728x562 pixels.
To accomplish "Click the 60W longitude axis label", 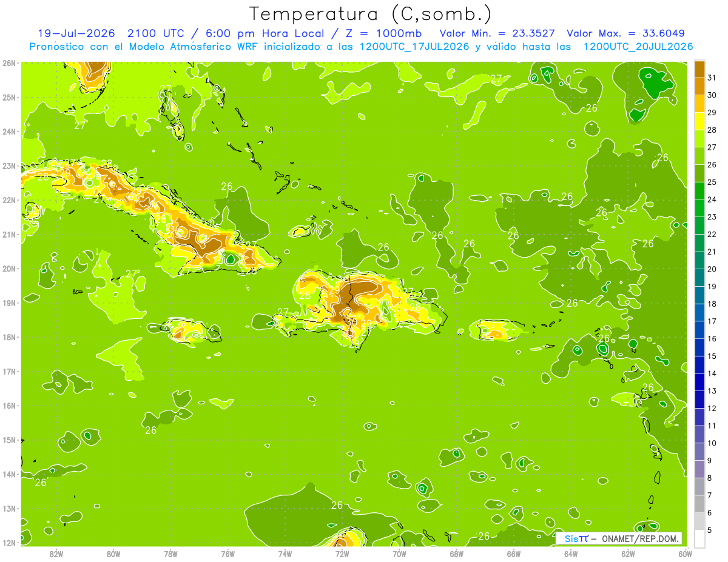I will click(685, 554).
